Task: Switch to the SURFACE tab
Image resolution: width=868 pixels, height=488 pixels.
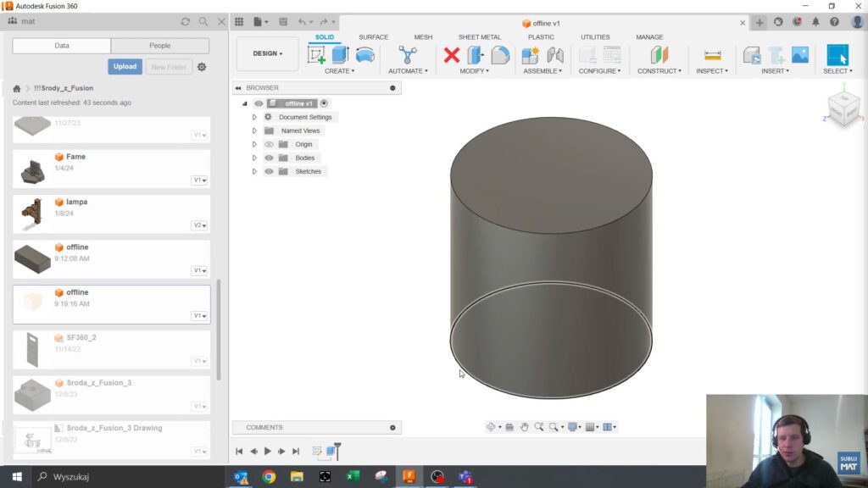Action: pos(373,37)
